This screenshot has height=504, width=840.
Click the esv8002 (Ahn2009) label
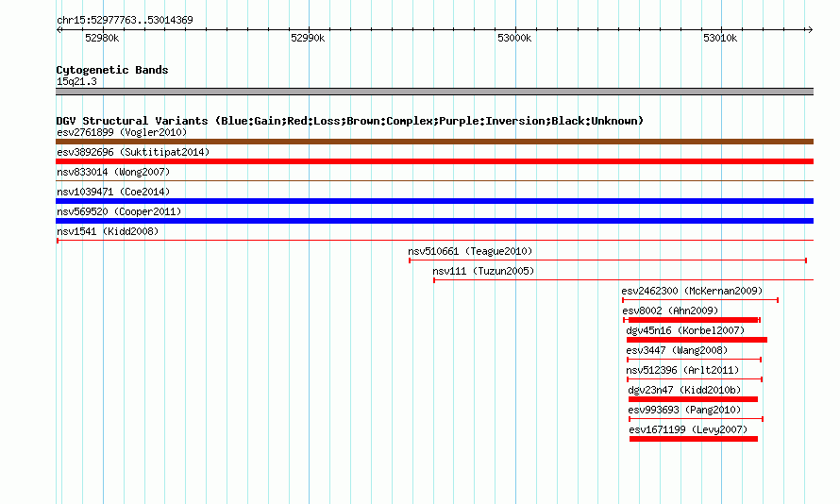[670, 311]
